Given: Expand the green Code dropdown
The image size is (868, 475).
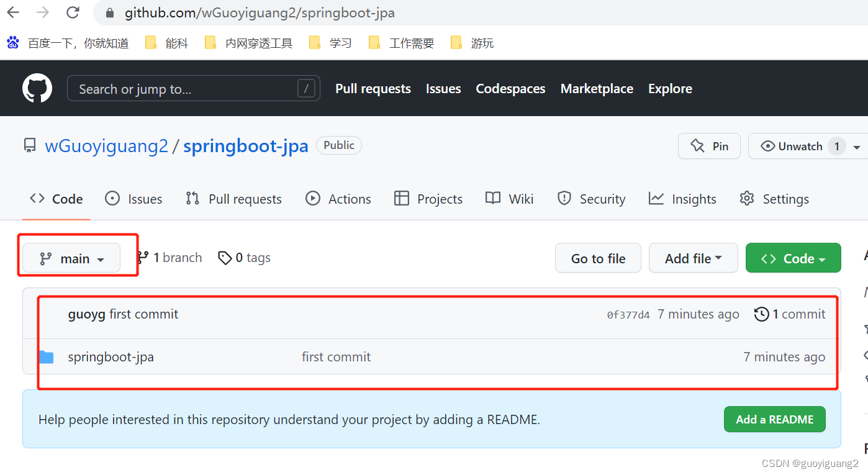Looking at the screenshot, I should coord(793,258).
